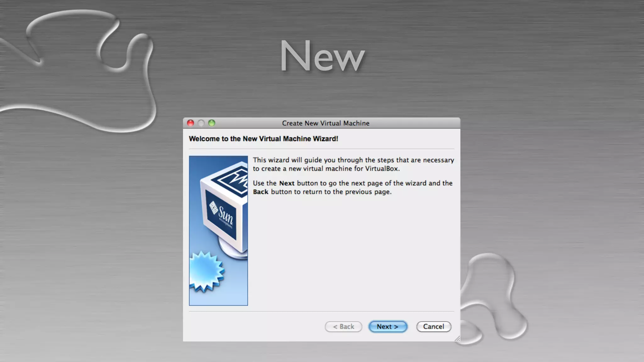The image size is (644, 362).
Task: Click the gray minimize window button
Action: [x=201, y=123]
